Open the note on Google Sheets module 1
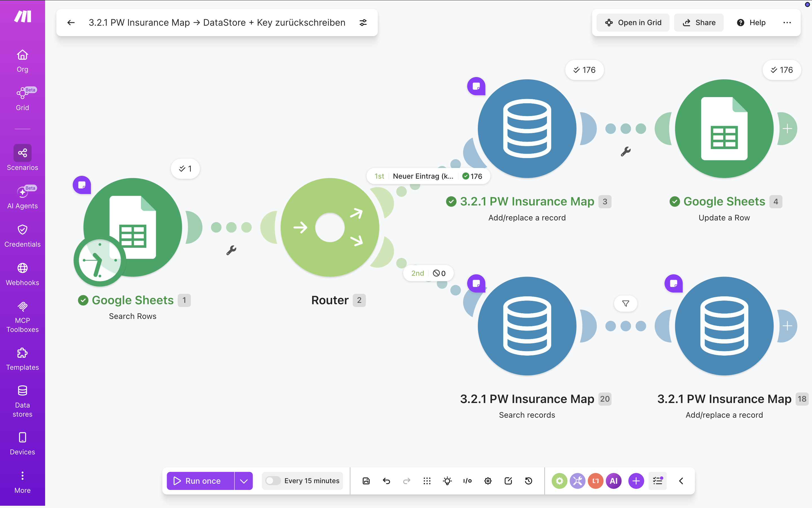The image size is (812, 508). coord(82,185)
